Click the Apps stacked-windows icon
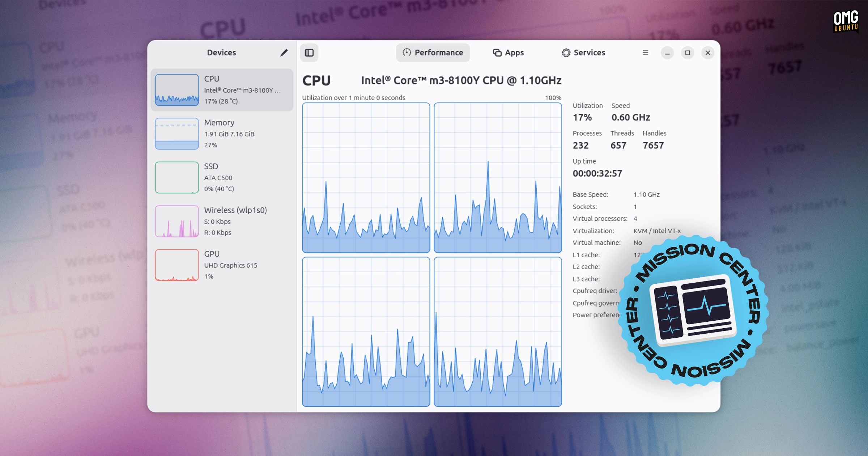 pos(497,52)
